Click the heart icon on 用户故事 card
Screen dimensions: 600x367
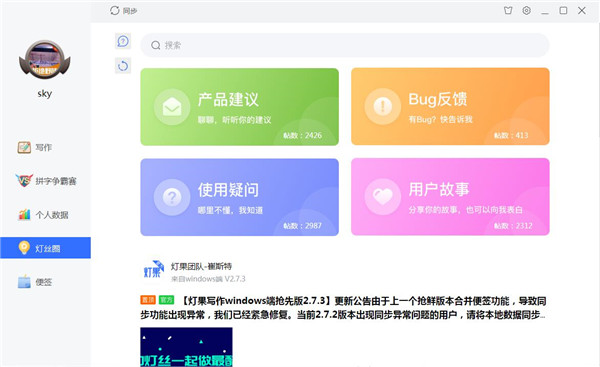pos(383,197)
